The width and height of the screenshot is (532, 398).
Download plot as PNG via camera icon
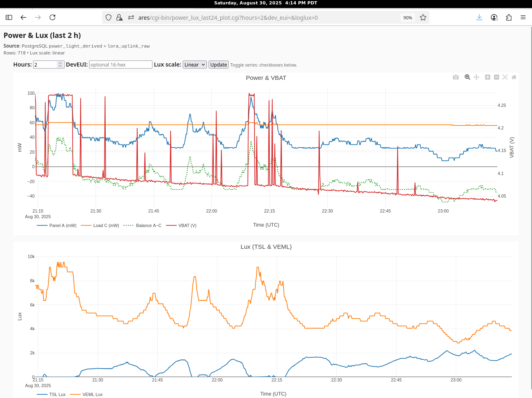pos(456,77)
